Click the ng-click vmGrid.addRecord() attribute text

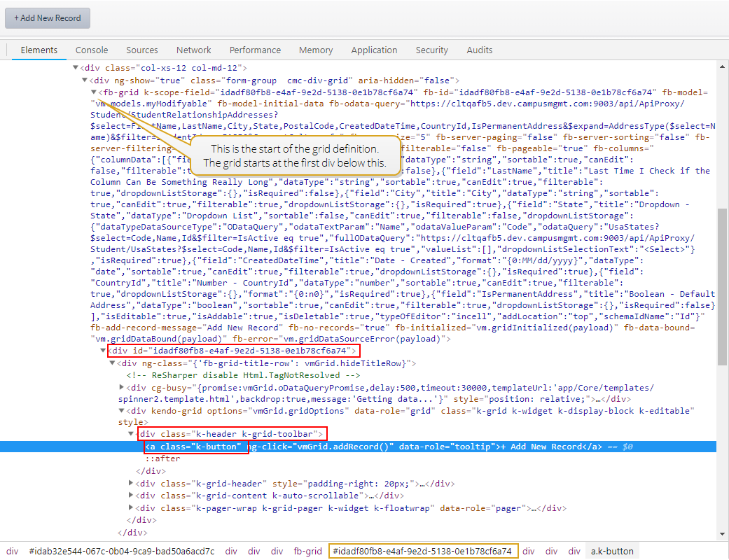coord(320,447)
